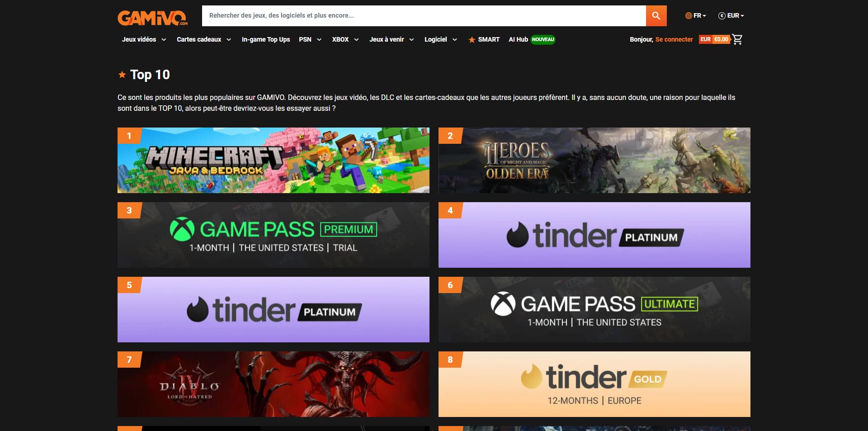The height and width of the screenshot is (431, 868).
Task: Open the Tinder Gold 12-Months banner
Action: click(x=594, y=384)
